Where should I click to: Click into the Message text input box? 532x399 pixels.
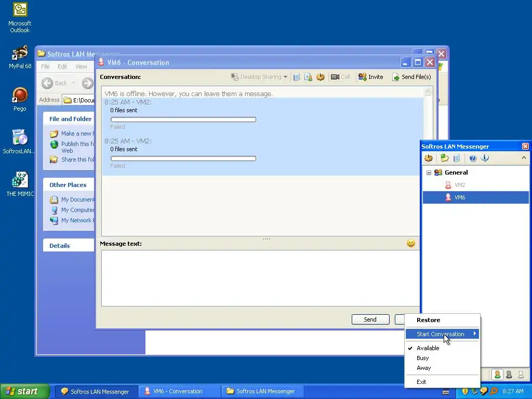260,278
